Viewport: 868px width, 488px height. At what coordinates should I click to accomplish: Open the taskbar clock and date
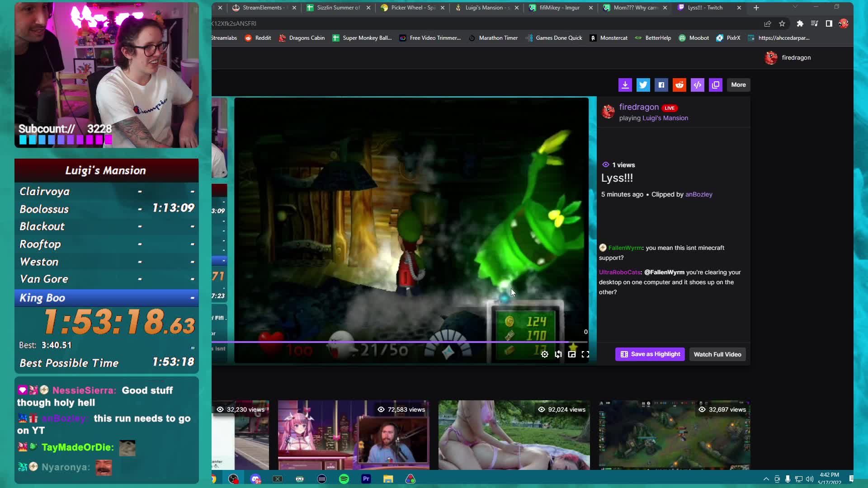pyautogui.click(x=829, y=479)
